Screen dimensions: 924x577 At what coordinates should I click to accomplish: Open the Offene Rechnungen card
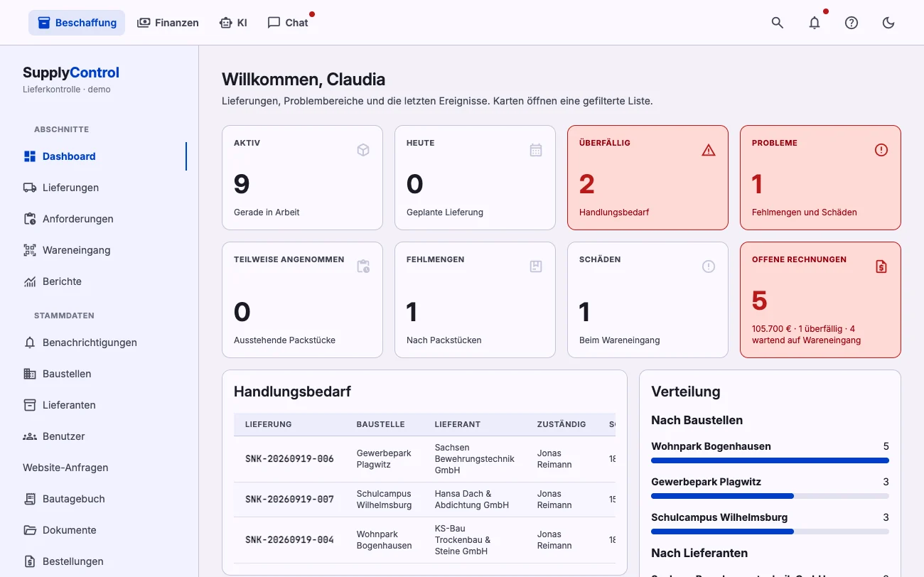coord(820,300)
